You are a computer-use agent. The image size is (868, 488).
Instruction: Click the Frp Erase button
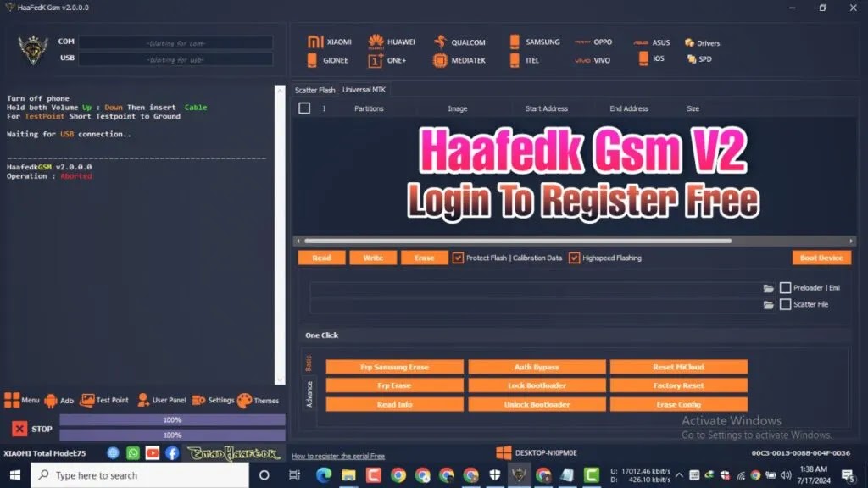click(x=395, y=385)
